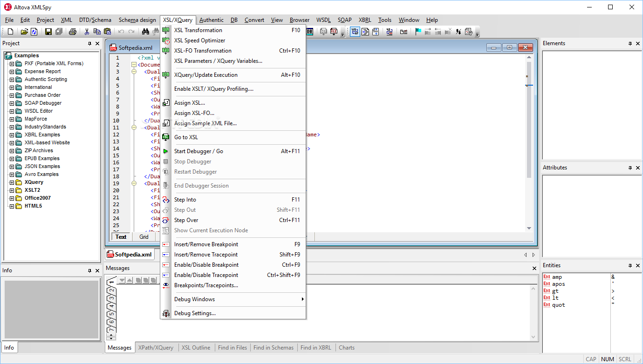Expand the JSON Examples folder

point(12,167)
